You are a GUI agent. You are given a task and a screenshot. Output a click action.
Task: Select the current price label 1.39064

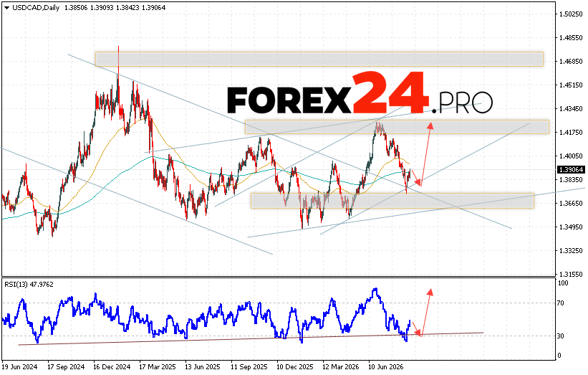[571, 170]
